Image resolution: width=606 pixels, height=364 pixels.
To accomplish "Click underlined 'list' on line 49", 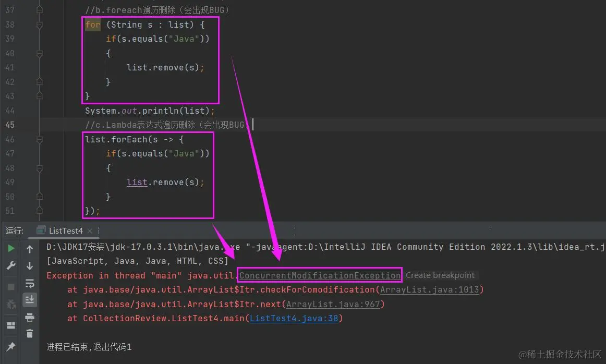I will (x=137, y=183).
